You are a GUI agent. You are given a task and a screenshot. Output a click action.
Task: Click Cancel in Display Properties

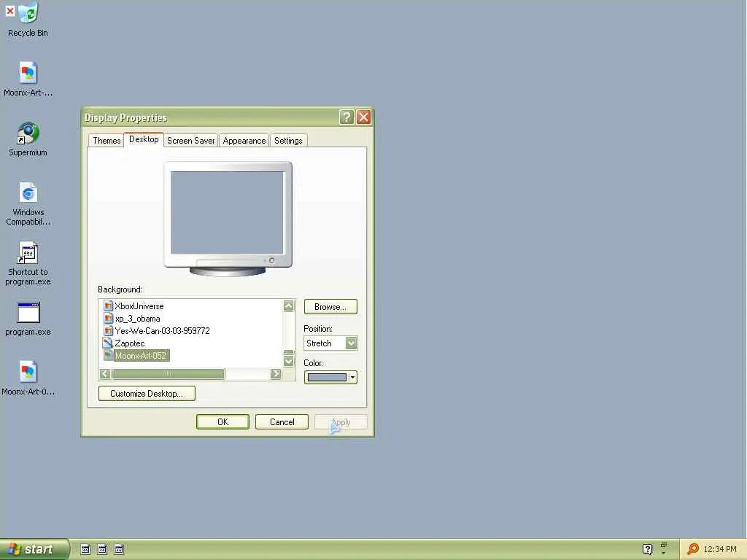282,422
